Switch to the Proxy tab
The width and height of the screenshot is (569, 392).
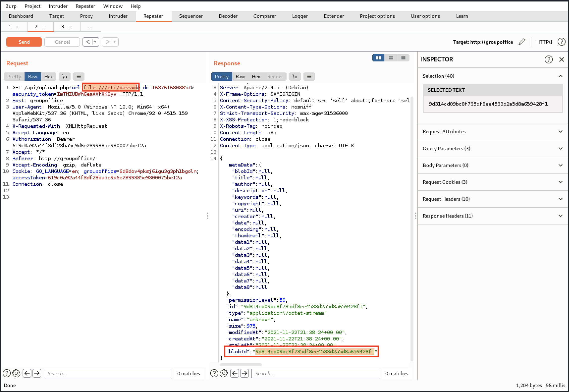click(x=86, y=16)
